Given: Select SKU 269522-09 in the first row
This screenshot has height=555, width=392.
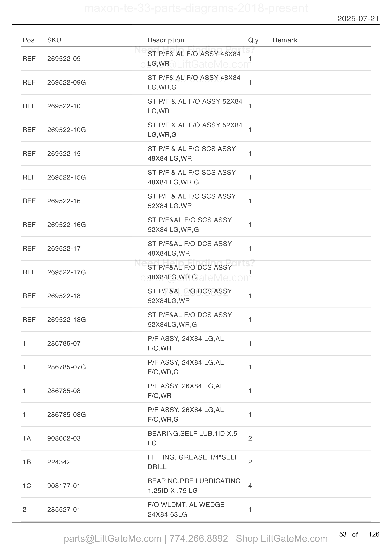Looking at the screenshot, I should click(x=64, y=59).
